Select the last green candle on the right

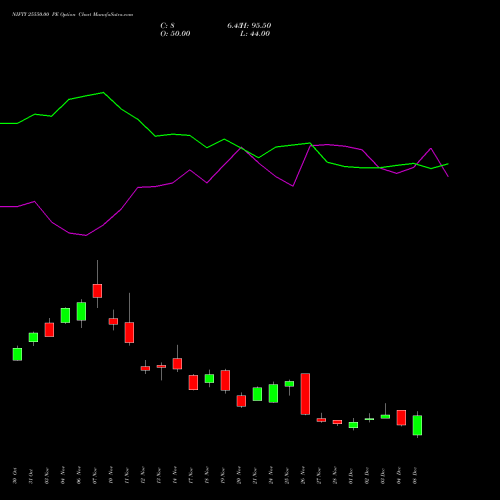point(417,425)
